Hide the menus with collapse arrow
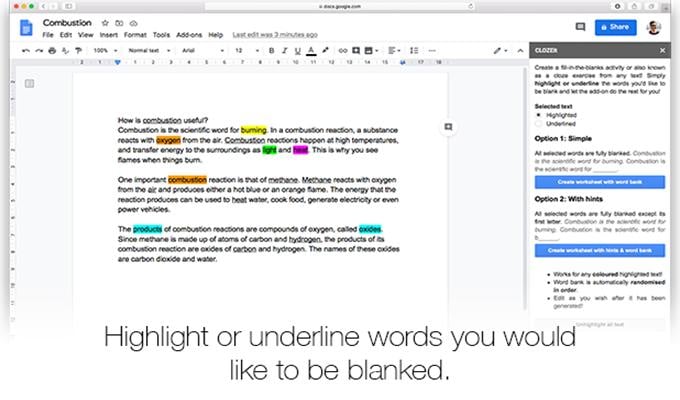The width and height of the screenshot is (680, 400). [x=520, y=51]
